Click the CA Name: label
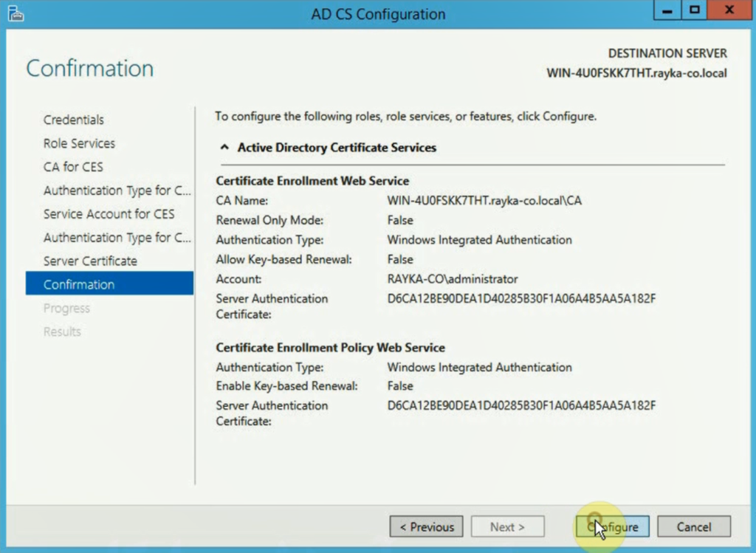756x553 pixels. tap(241, 201)
